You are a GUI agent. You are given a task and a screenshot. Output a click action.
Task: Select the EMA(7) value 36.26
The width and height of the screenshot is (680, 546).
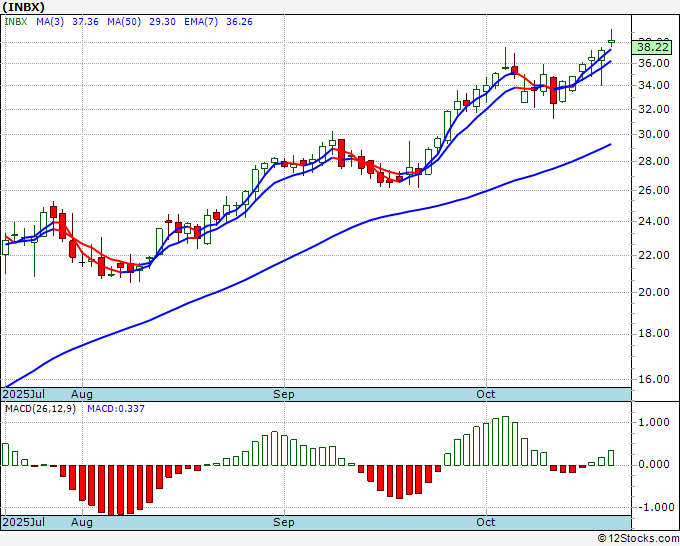click(x=239, y=22)
